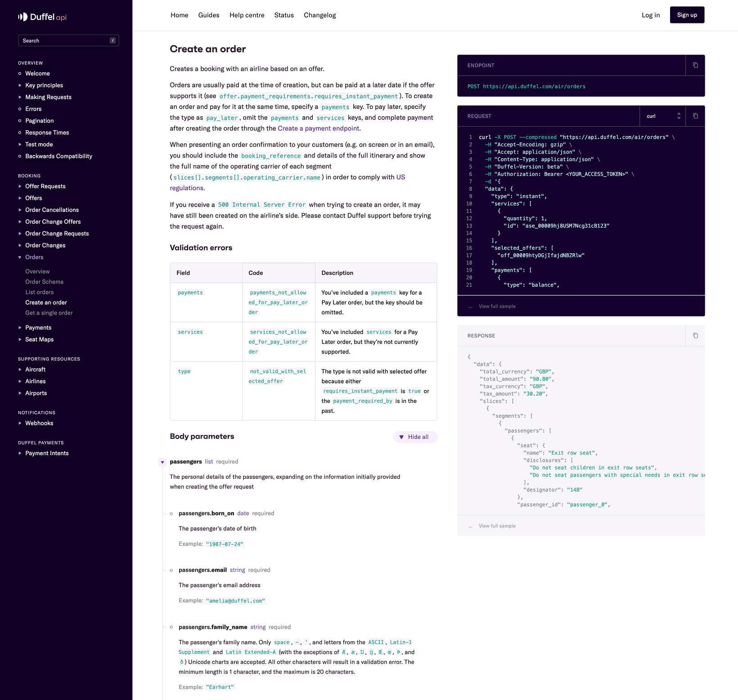Viewport: 738px width, 700px height.
Task: Click the POST endpoint URL text
Action: coord(526,86)
